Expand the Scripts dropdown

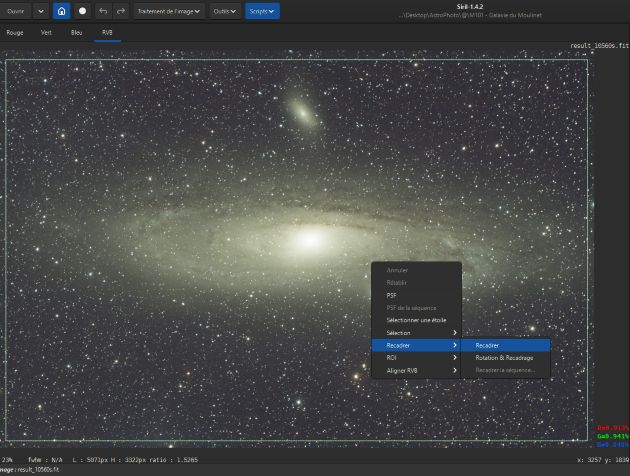pos(262,11)
